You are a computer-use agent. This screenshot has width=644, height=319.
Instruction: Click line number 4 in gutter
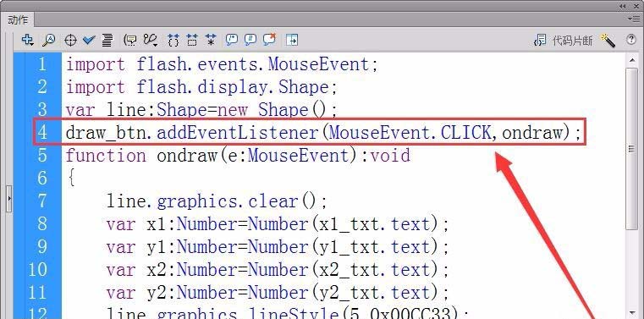(42, 133)
